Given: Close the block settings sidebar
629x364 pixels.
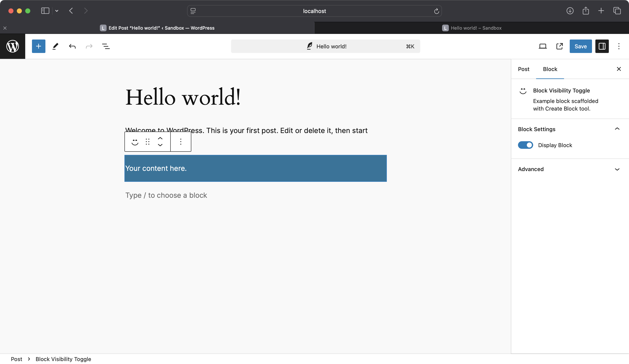Looking at the screenshot, I should 619,69.
